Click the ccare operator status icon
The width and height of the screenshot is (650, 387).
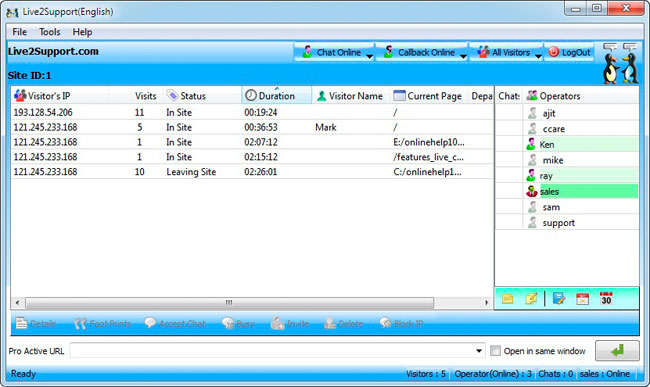(532, 129)
